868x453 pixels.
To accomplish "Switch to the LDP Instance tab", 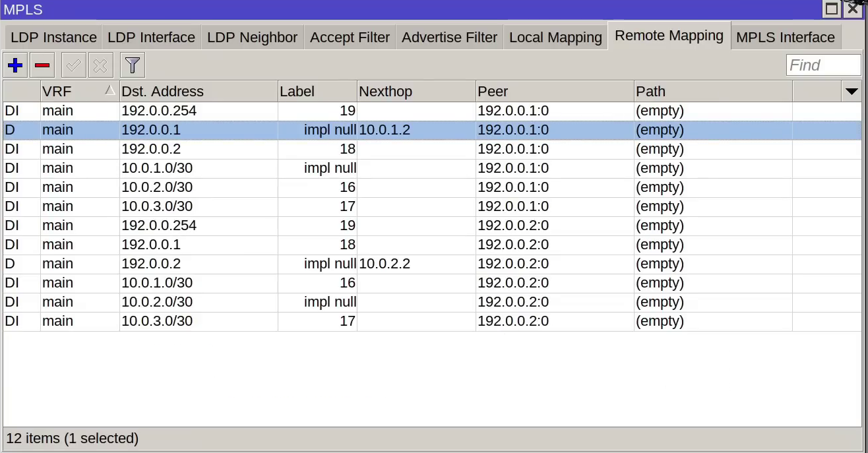I will pyautogui.click(x=53, y=38).
